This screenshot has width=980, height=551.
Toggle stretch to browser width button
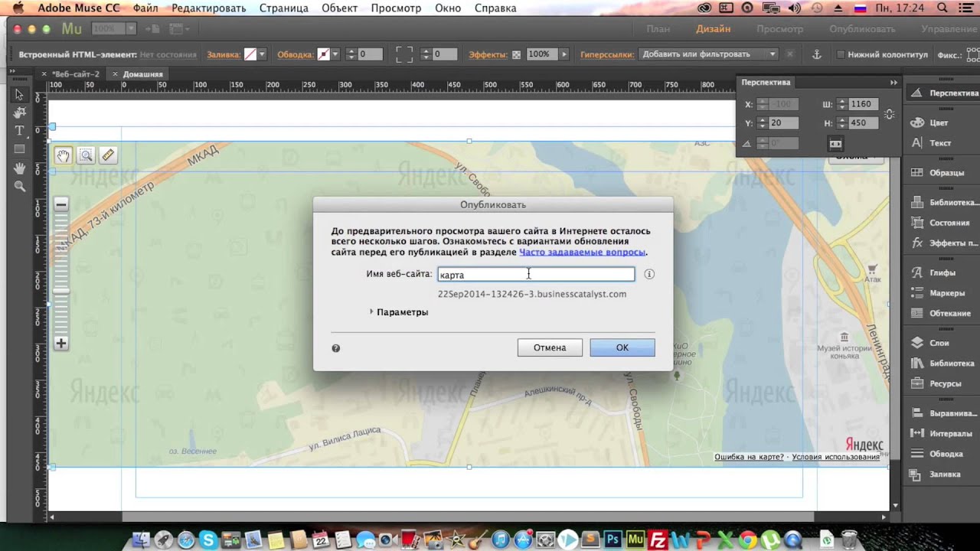tap(835, 143)
